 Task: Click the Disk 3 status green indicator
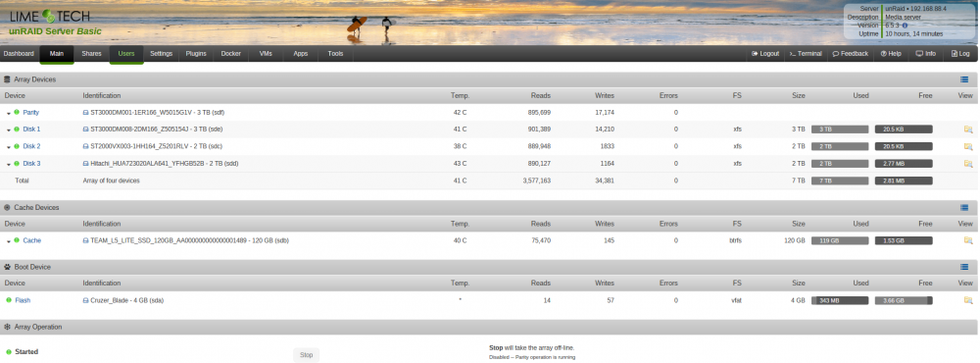(17, 163)
